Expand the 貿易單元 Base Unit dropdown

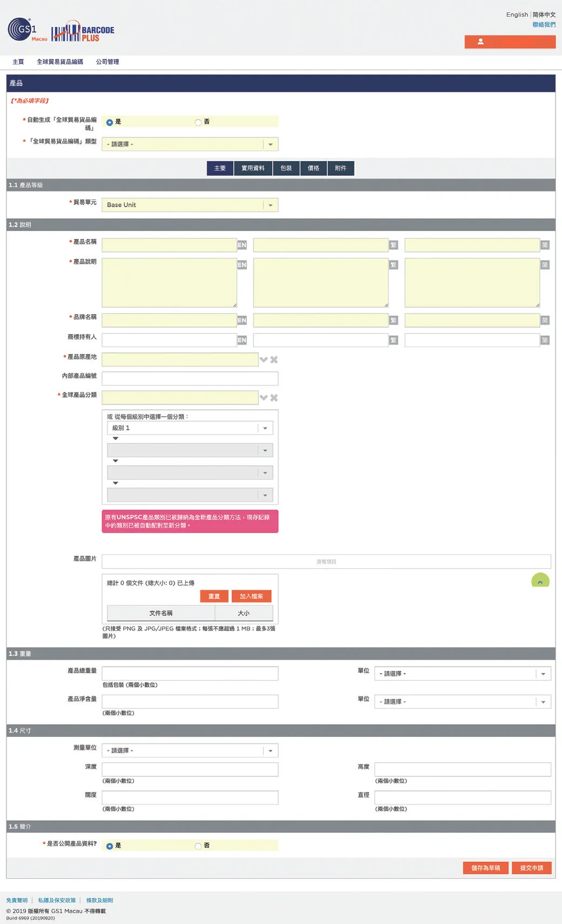(x=190, y=205)
